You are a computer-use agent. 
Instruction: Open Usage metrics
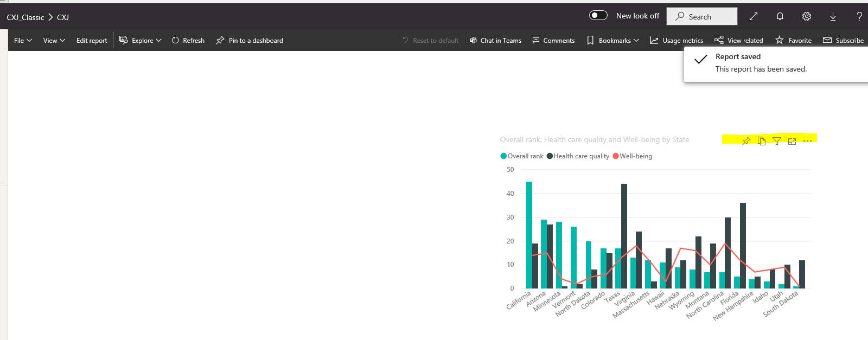pyautogui.click(x=676, y=41)
